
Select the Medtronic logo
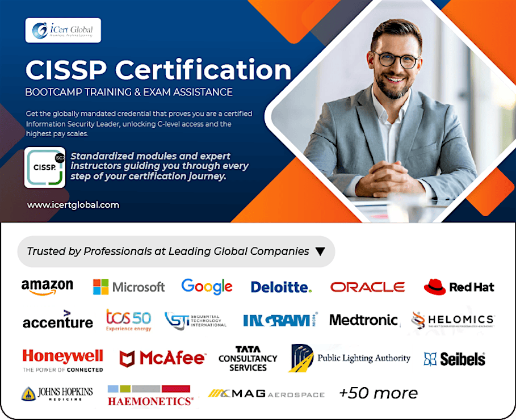363,320
